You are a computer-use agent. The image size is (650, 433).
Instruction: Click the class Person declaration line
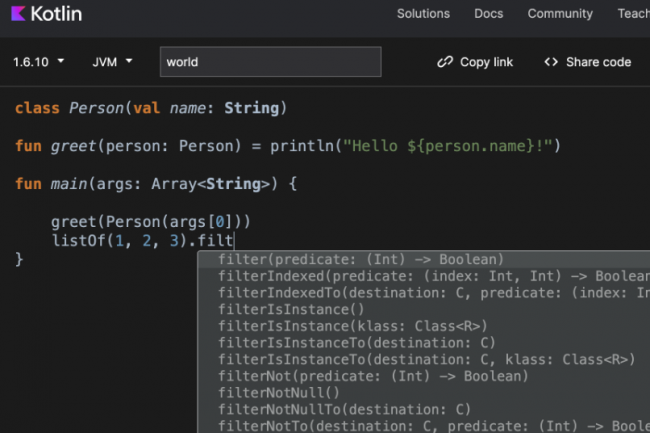pos(151,108)
